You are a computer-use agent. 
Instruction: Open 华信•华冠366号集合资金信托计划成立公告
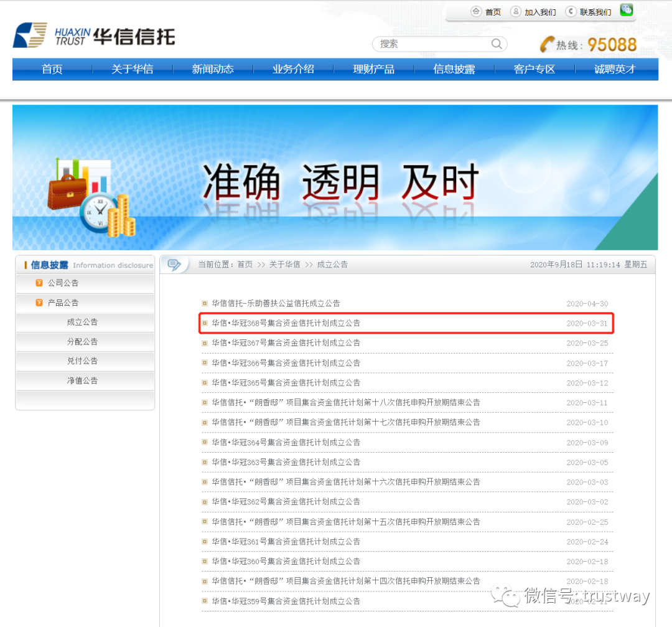tap(286, 363)
